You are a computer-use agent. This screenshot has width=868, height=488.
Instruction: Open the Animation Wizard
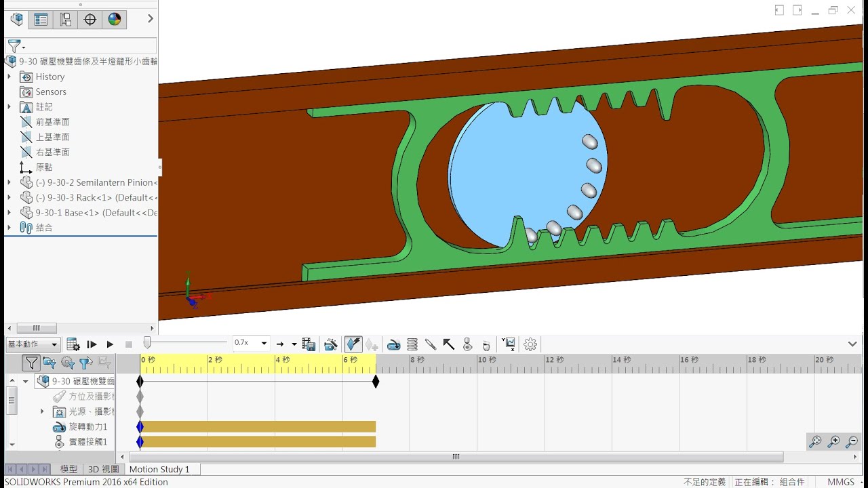[331, 344]
